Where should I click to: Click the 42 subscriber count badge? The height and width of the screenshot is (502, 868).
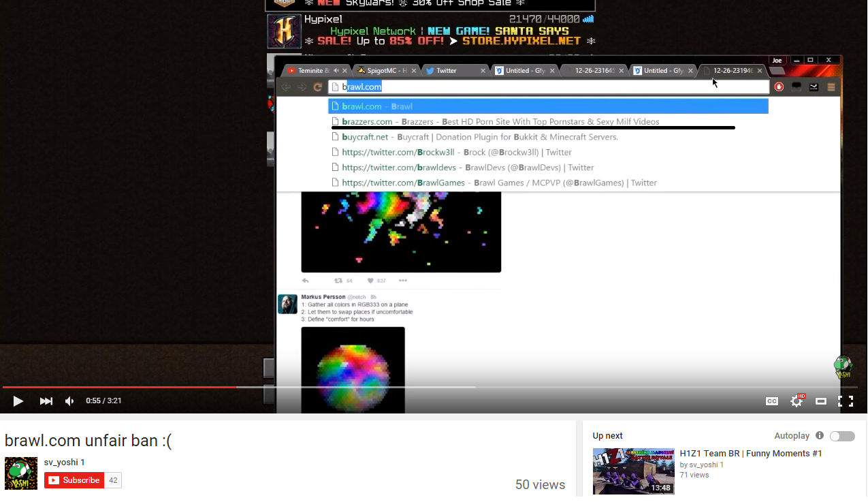[113, 480]
